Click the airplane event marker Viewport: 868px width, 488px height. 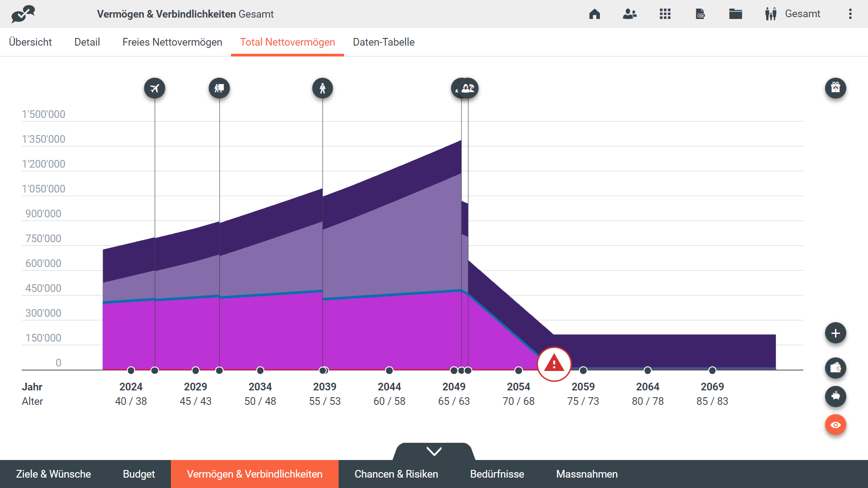tap(155, 88)
